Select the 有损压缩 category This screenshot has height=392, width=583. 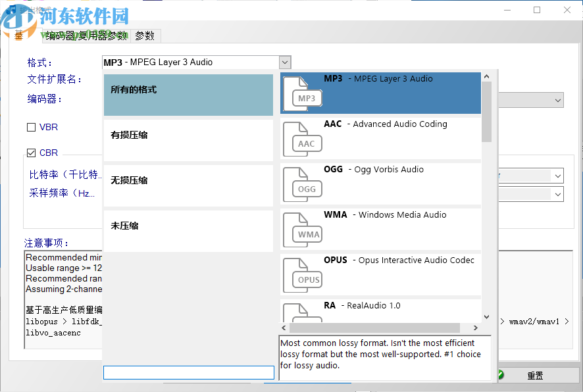[188, 138]
